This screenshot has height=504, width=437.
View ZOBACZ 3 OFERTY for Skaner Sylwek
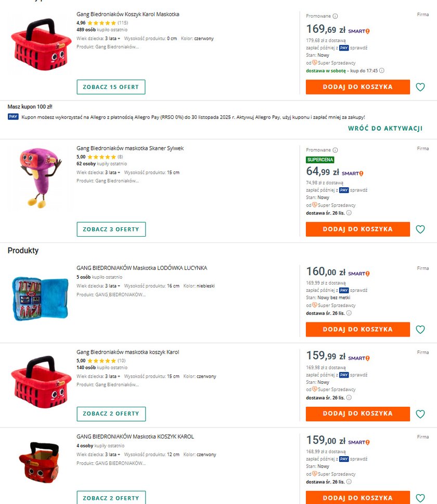(x=111, y=229)
